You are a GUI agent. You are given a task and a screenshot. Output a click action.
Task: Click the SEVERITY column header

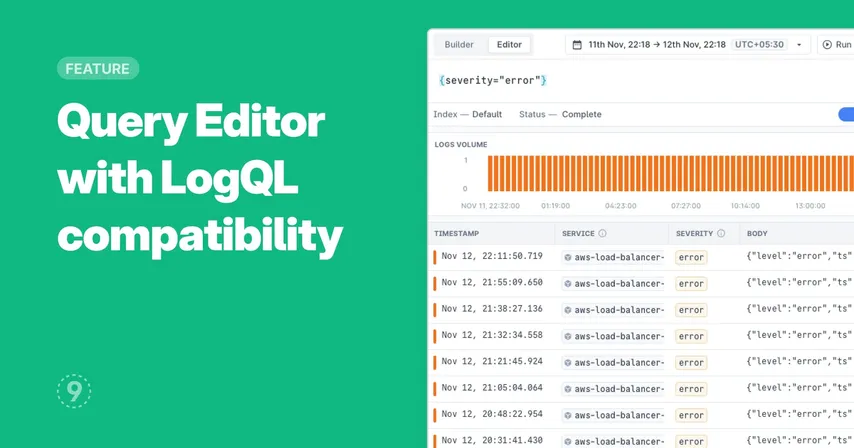694,234
